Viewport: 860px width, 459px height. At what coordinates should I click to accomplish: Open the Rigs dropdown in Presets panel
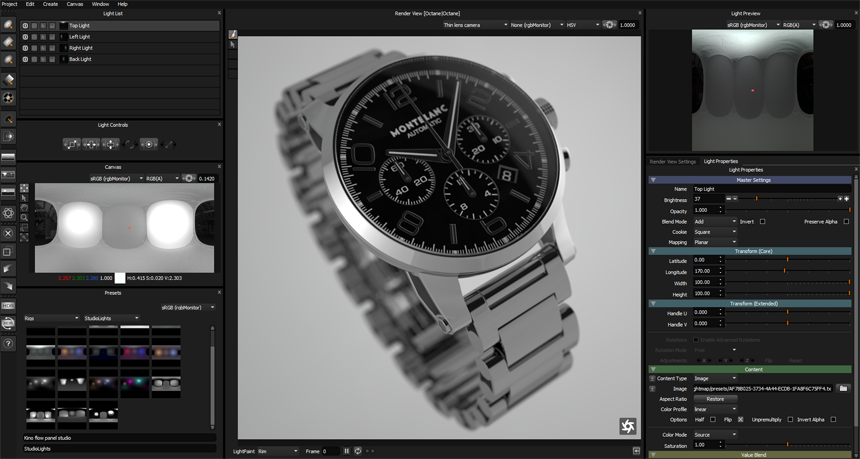click(52, 318)
